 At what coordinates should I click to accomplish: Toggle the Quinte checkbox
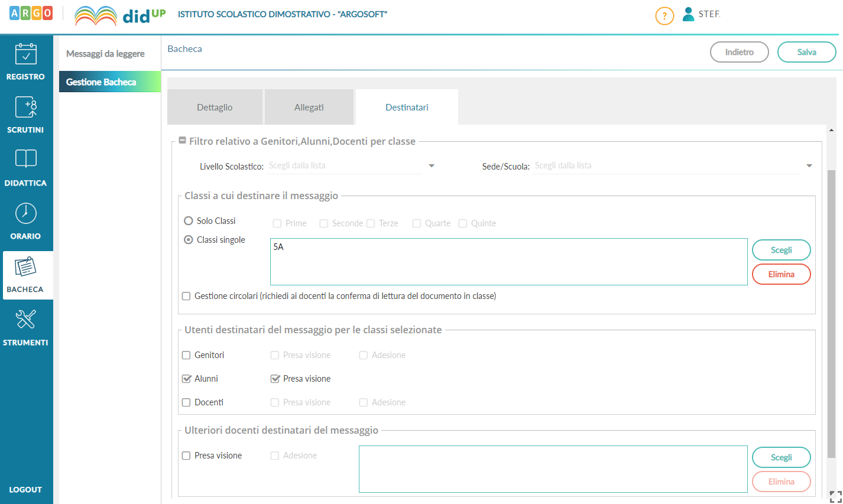click(462, 223)
